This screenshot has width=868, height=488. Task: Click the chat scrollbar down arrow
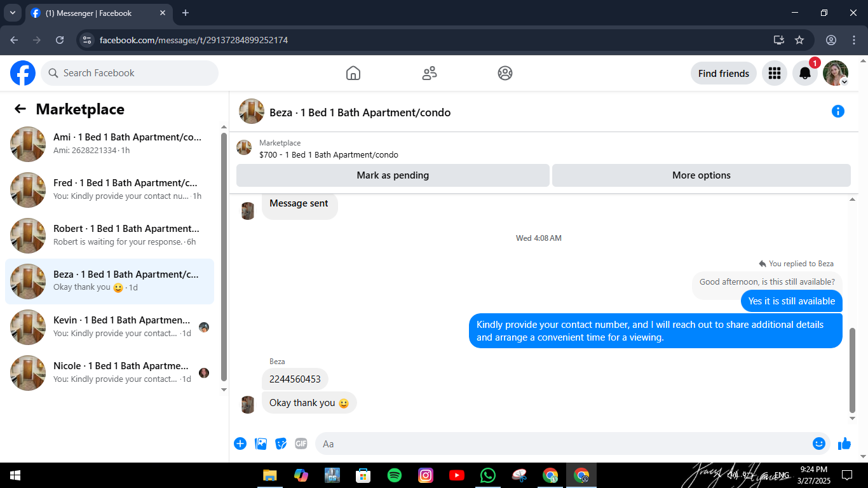pyautogui.click(x=853, y=419)
